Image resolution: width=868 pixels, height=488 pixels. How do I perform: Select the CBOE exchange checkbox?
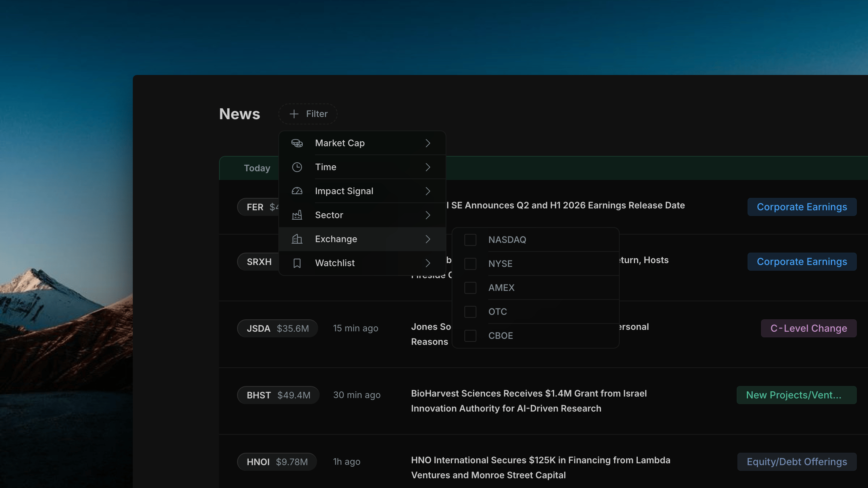(x=470, y=336)
